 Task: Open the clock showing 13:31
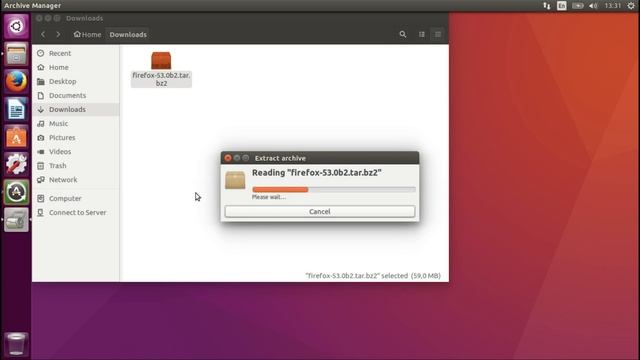point(612,5)
